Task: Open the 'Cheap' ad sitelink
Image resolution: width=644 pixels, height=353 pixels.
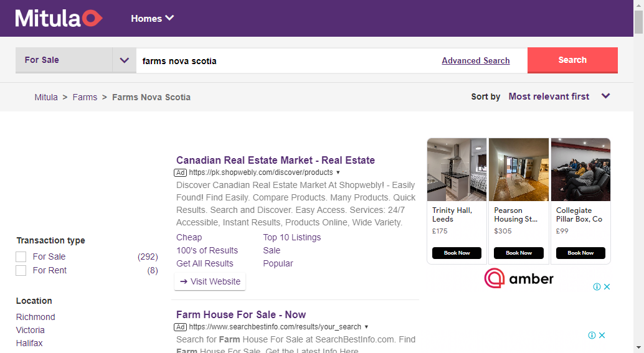Action: pos(189,237)
